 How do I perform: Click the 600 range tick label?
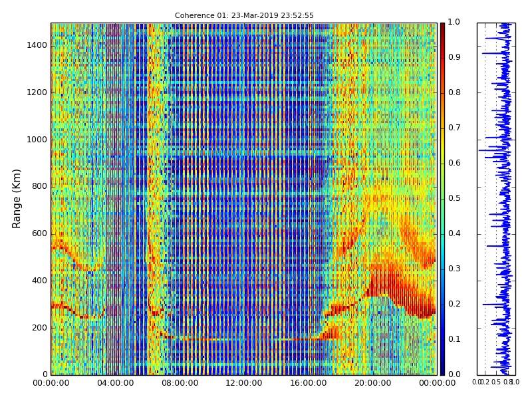click(39, 233)
